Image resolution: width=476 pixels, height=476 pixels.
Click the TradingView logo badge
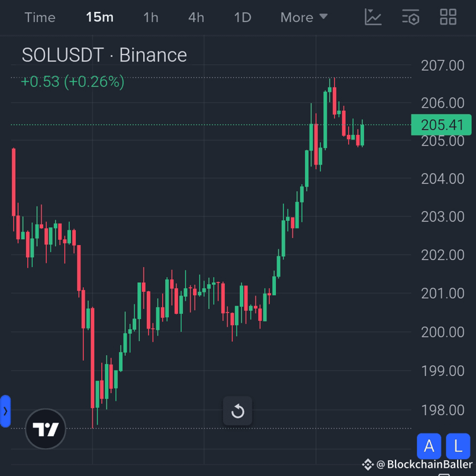click(x=46, y=429)
